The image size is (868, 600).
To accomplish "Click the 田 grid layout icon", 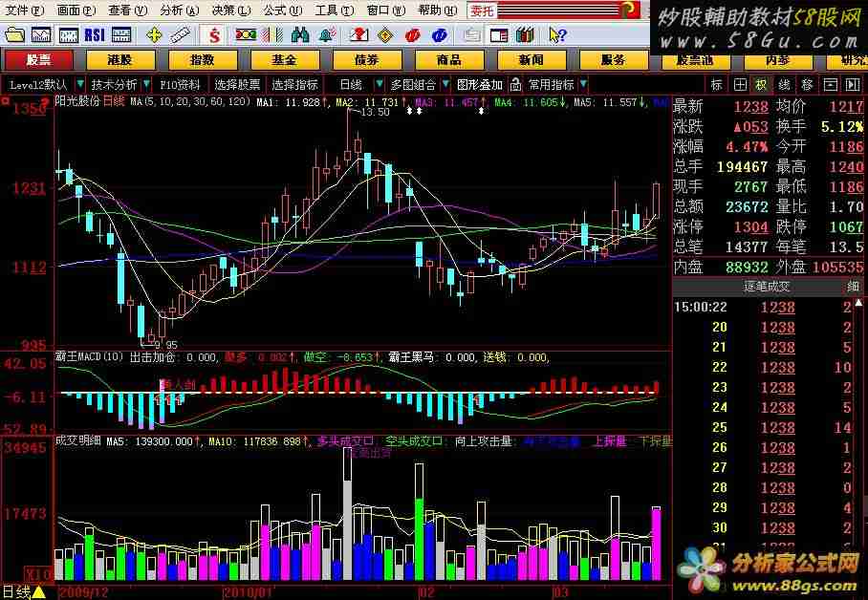I will click(x=740, y=85).
